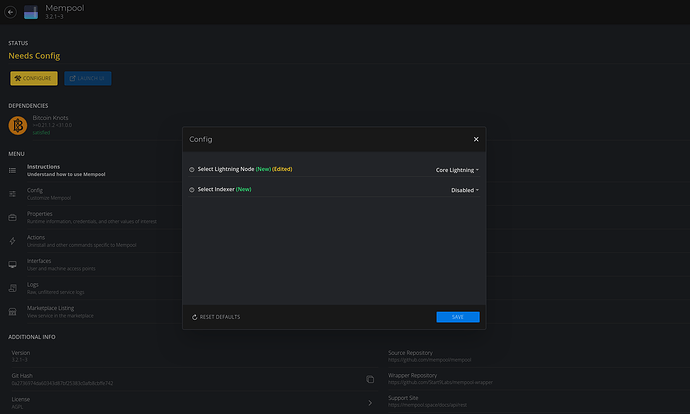Expand the License row chevron
Viewport: 690px width, 414px height.
(x=370, y=403)
